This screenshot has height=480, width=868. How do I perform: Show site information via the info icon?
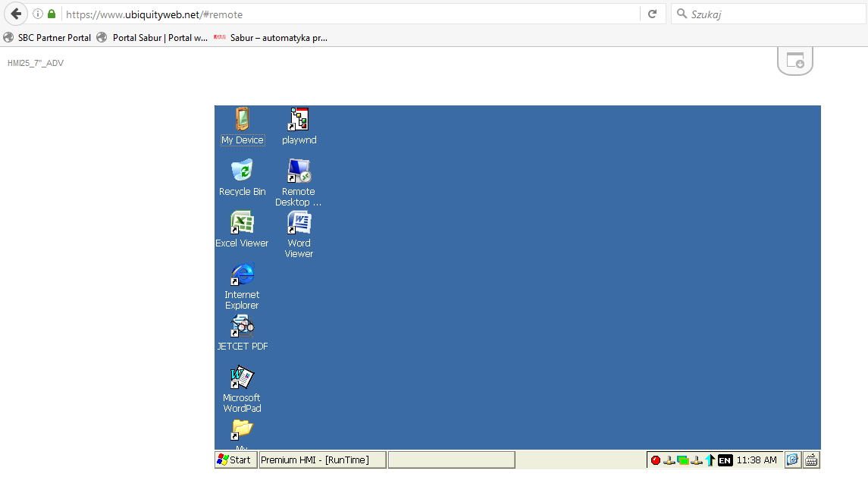(38, 14)
